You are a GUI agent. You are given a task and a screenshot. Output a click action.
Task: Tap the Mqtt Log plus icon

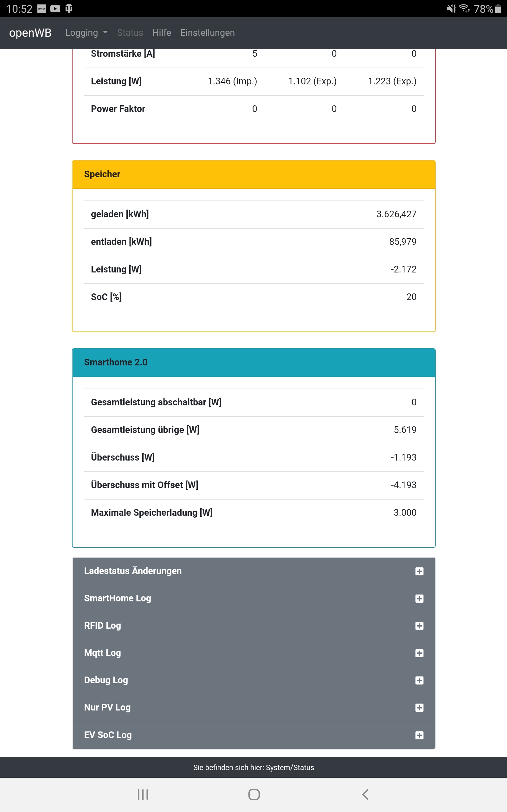click(419, 653)
